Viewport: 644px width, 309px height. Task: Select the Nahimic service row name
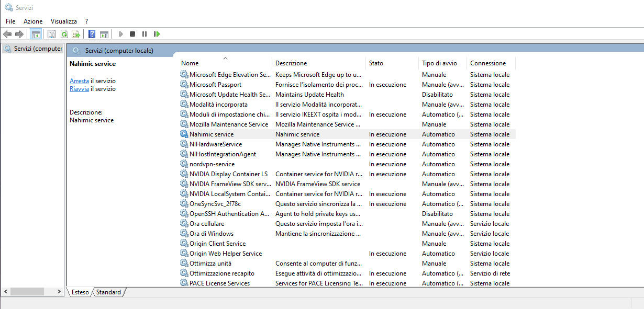(212, 134)
